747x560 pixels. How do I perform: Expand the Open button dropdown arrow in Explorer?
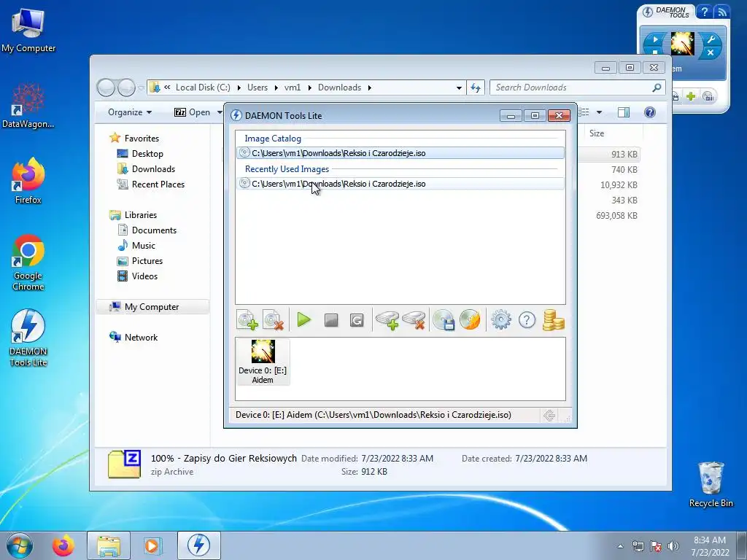(x=220, y=112)
